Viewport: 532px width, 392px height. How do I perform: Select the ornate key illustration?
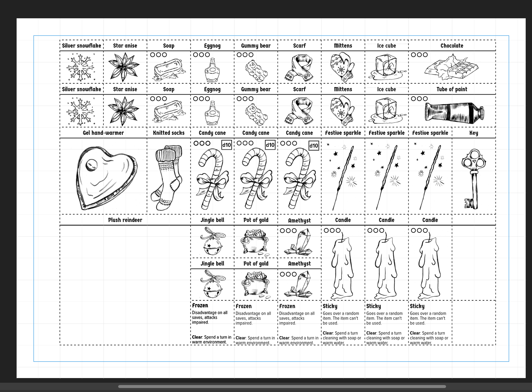(x=473, y=179)
